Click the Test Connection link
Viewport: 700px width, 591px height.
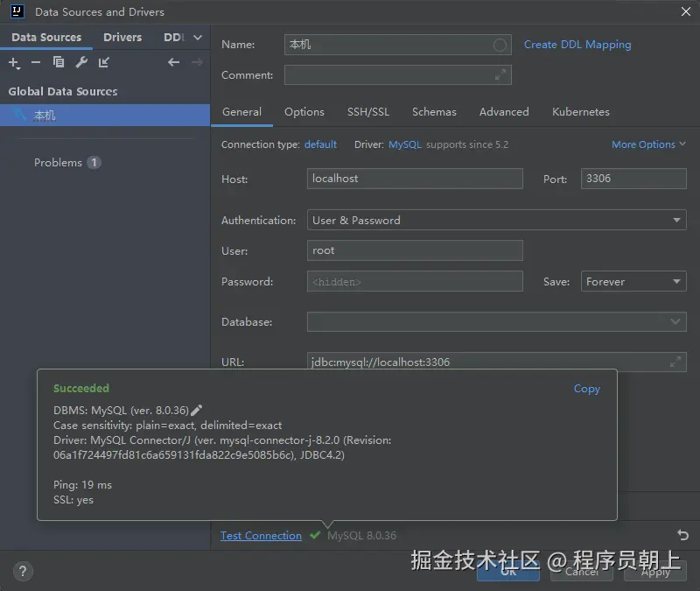(x=261, y=536)
